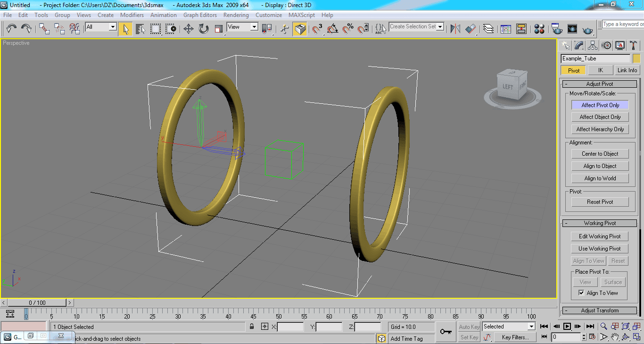Open the Layer Manager icon
Viewport: 644px width, 344px height.
click(488, 29)
